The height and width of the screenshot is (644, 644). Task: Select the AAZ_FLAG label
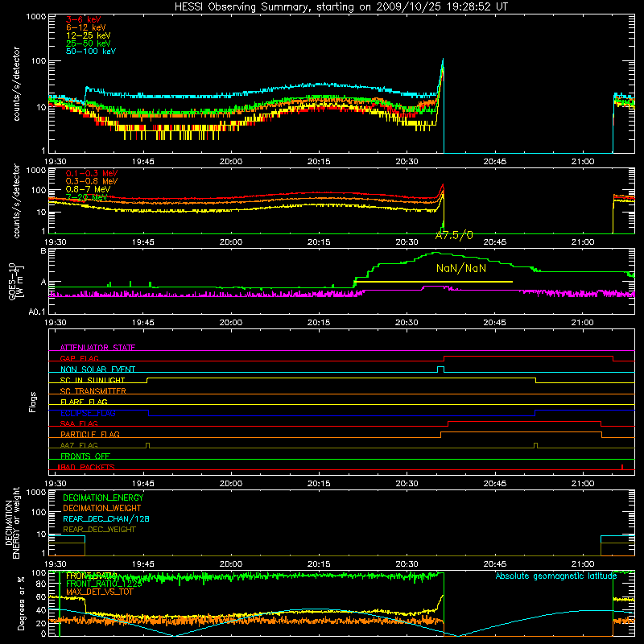coord(79,445)
